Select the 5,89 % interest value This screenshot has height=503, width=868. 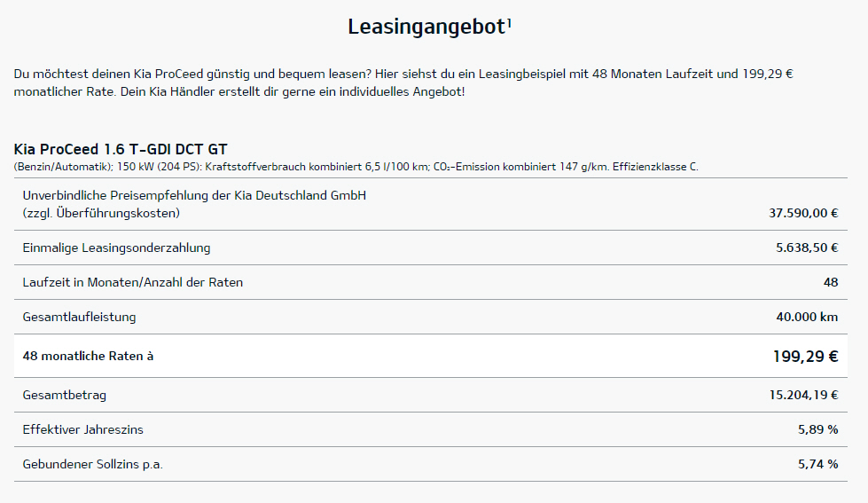[817, 429]
